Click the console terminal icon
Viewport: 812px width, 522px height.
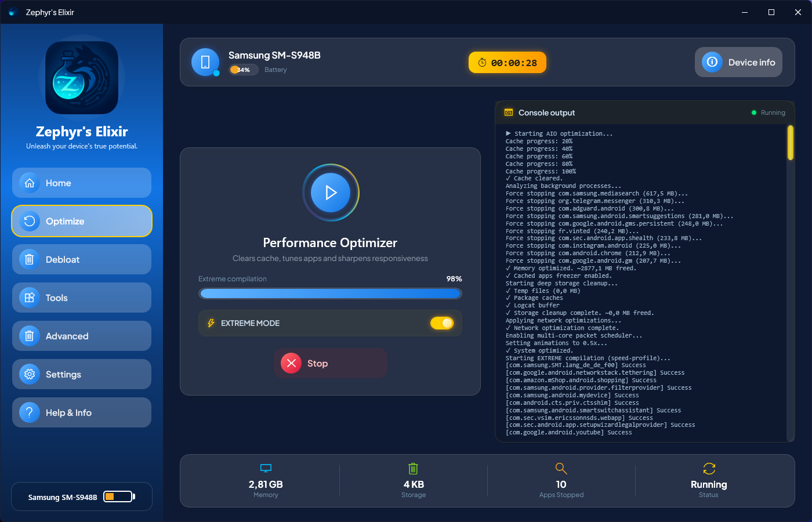[509, 113]
